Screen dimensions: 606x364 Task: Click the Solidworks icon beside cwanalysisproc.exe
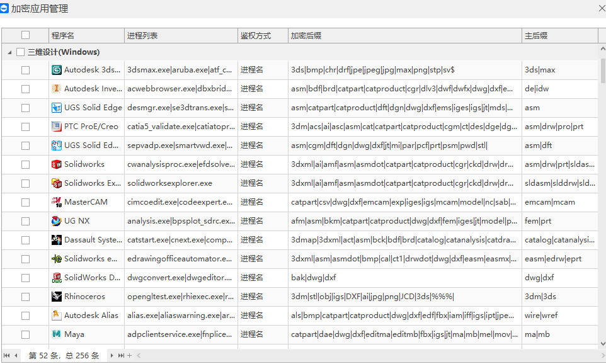(57, 164)
